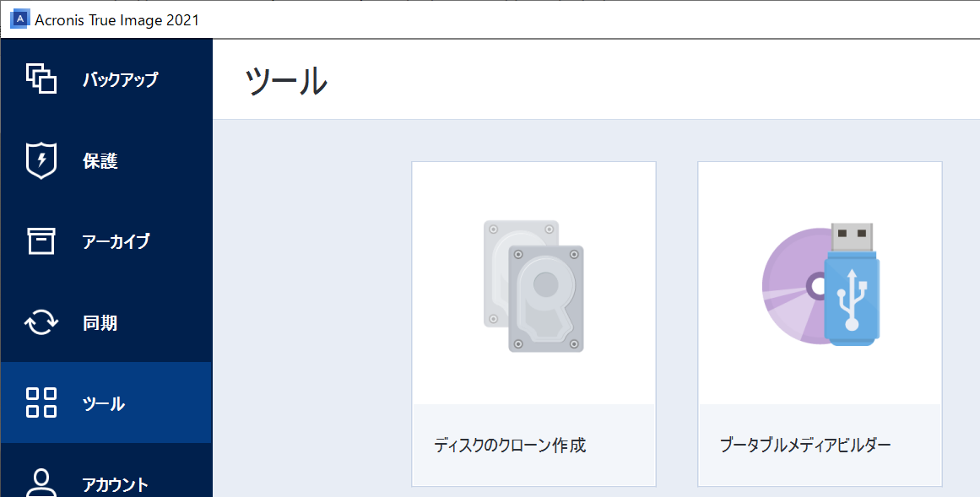
Task: Click the purple disc graphic
Action: pos(795,286)
